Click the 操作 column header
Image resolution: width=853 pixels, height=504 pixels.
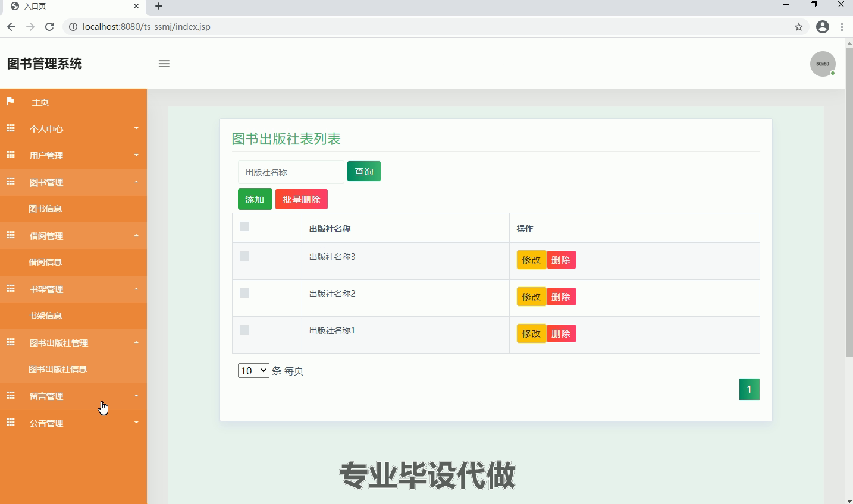coord(525,229)
